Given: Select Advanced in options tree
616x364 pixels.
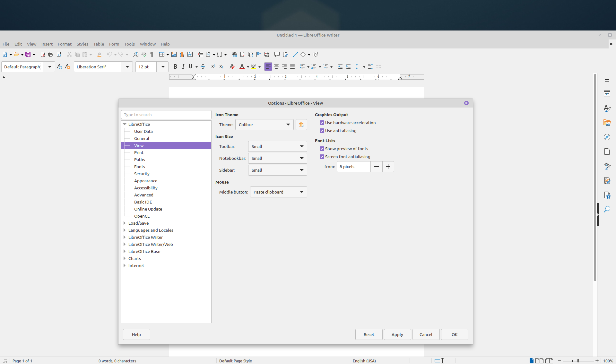Looking at the screenshot, I should [143, 195].
